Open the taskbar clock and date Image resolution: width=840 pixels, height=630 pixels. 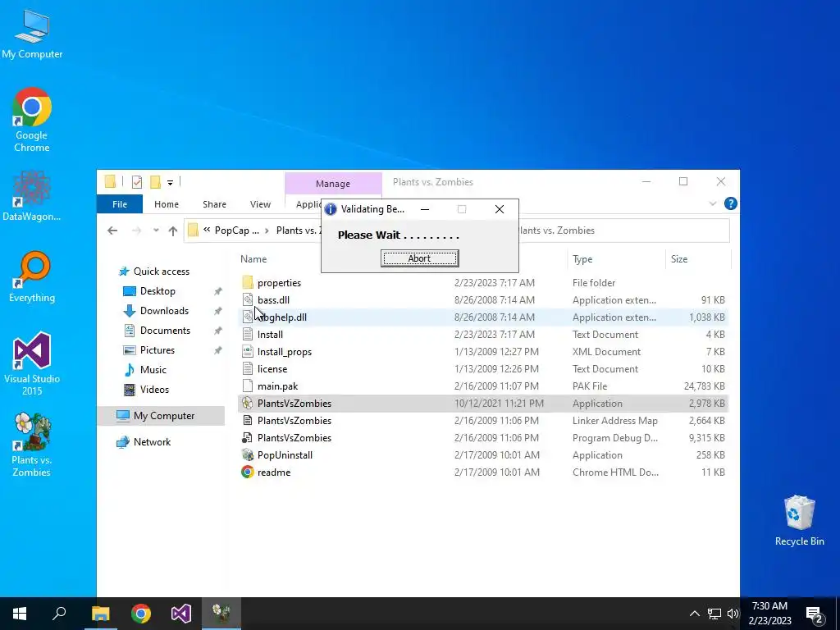[x=769, y=614]
